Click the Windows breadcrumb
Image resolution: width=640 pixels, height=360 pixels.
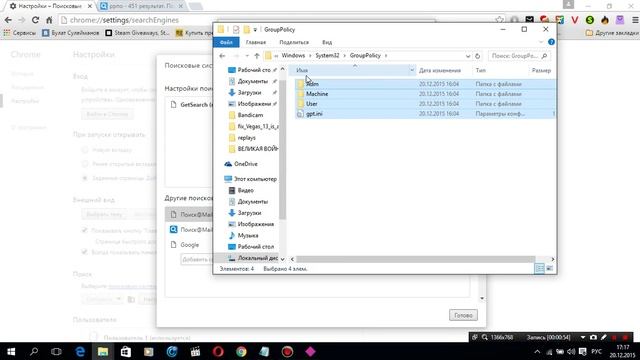pyautogui.click(x=293, y=56)
